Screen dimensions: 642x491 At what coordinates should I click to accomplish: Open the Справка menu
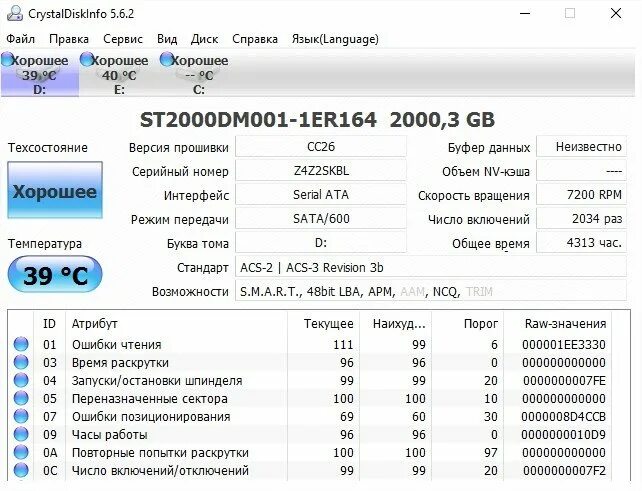(255, 39)
